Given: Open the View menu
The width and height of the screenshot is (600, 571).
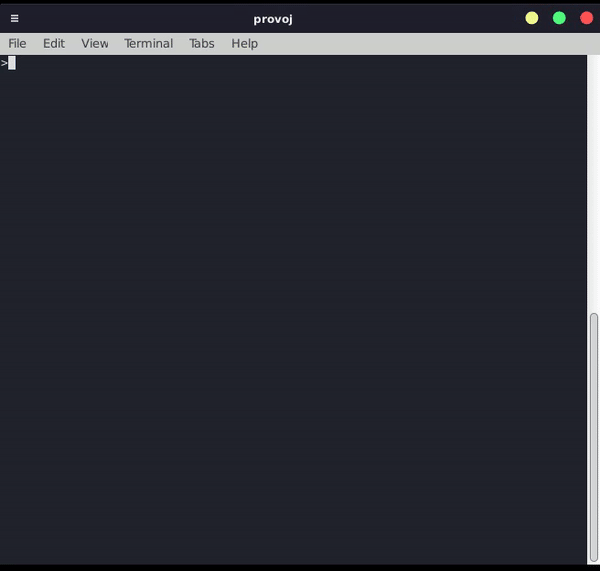Looking at the screenshot, I should 95,44.
